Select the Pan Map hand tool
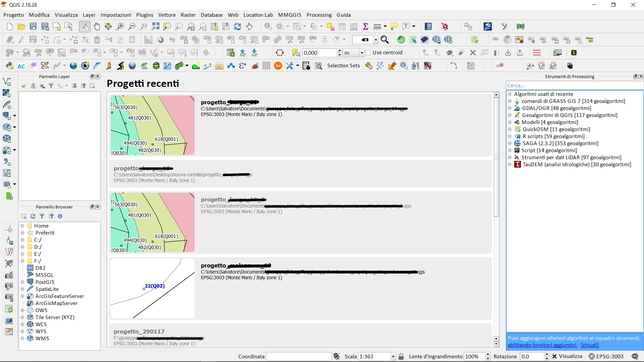 97,26
